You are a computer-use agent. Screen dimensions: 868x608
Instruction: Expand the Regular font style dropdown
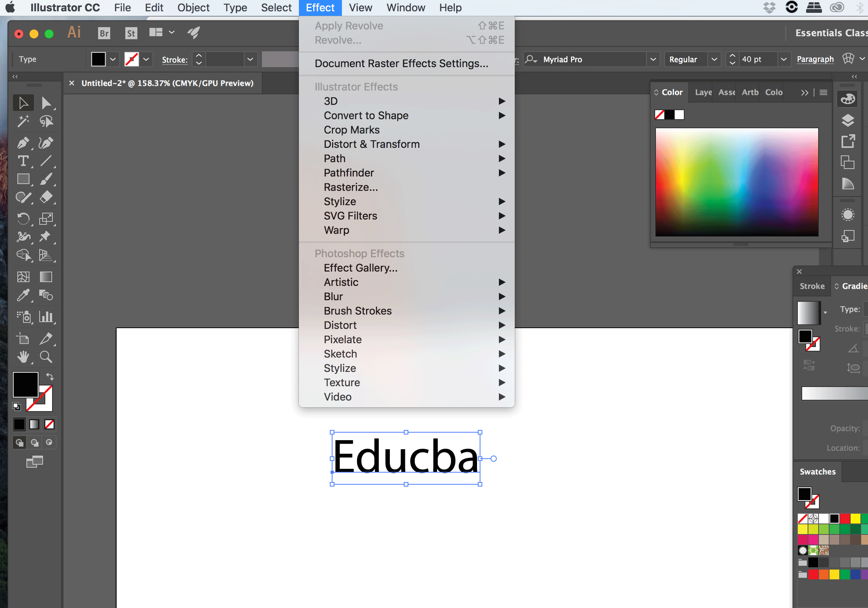[x=714, y=59]
